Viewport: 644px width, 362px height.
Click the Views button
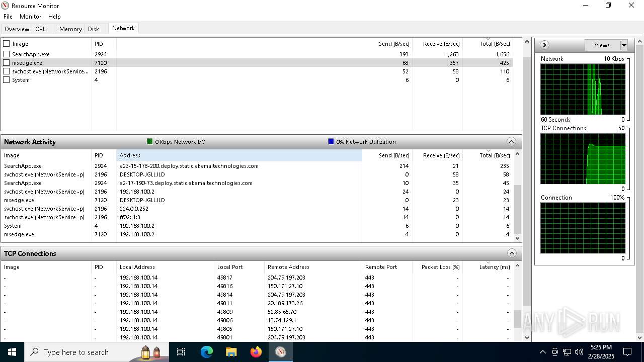(x=602, y=45)
